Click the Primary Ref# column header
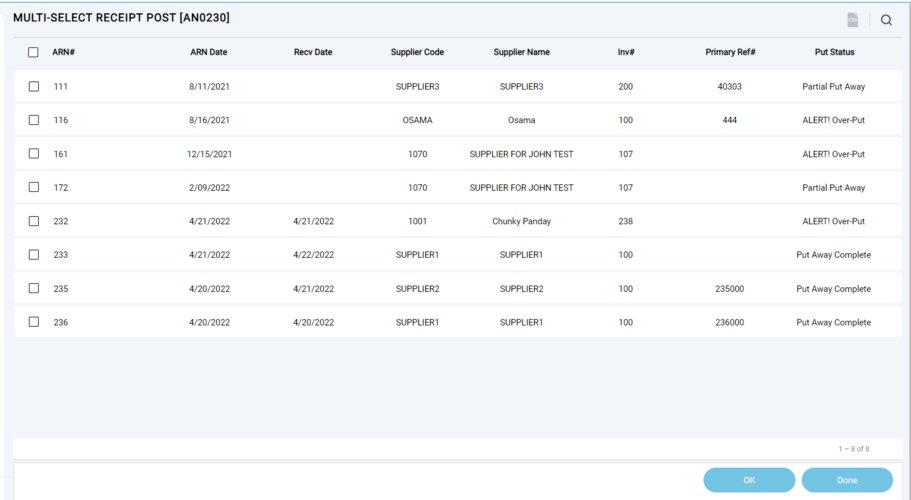The height and width of the screenshot is (500, 911). click(x=729, y=52)
